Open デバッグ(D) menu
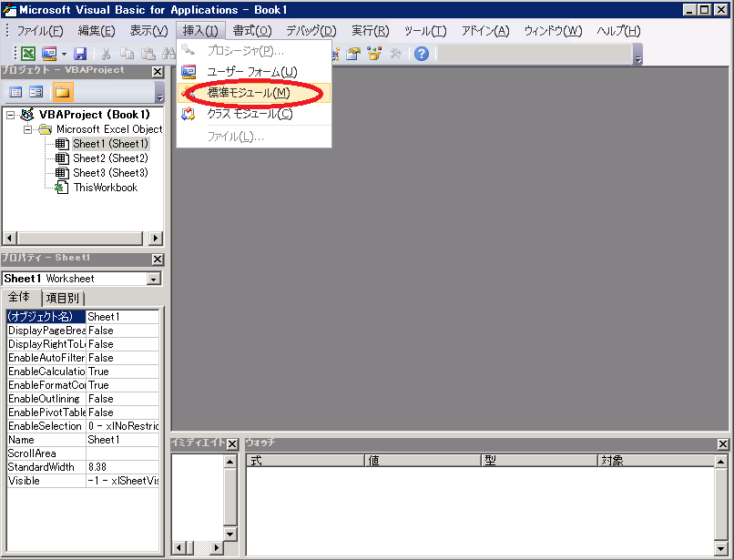The width and height of the screenshot is (734, 560). pos(311,31)
